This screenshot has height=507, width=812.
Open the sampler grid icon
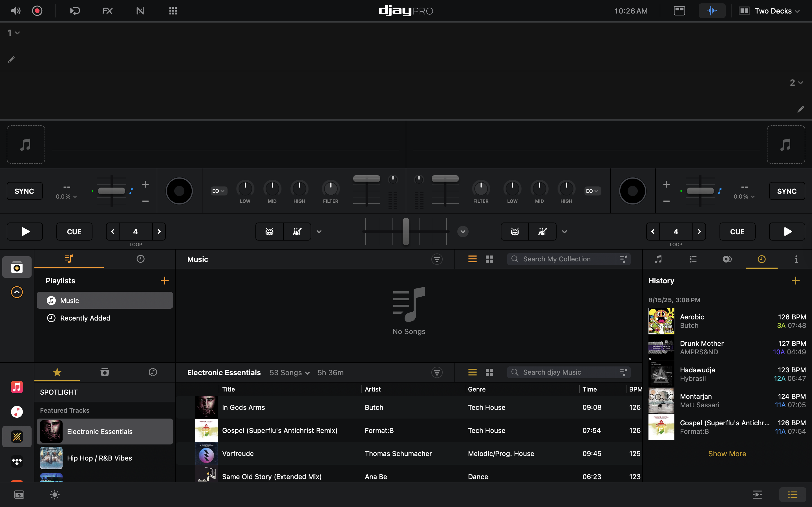point(173,11)
